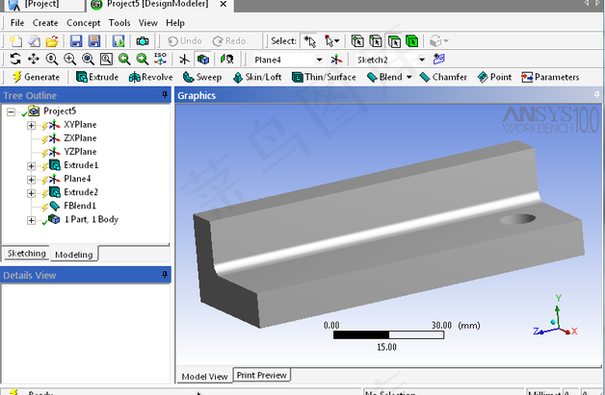605x395 pixels.
Task: Toggle the body selection filter
Action: (412, 41)
